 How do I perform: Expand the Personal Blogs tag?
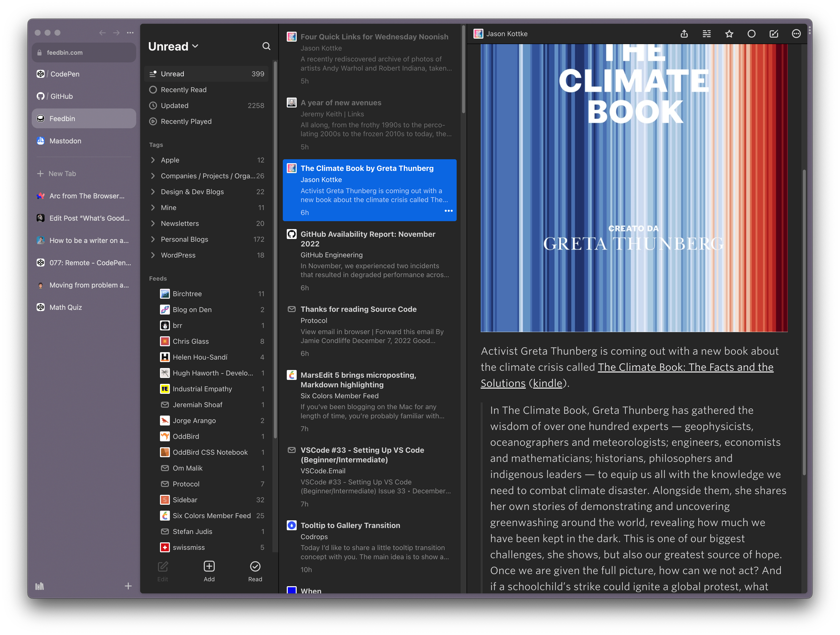tap(153, 239)
